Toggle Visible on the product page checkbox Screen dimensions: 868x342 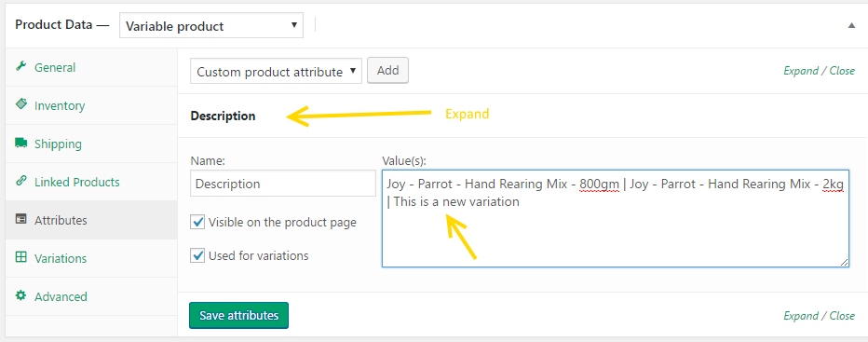point(197,223)
